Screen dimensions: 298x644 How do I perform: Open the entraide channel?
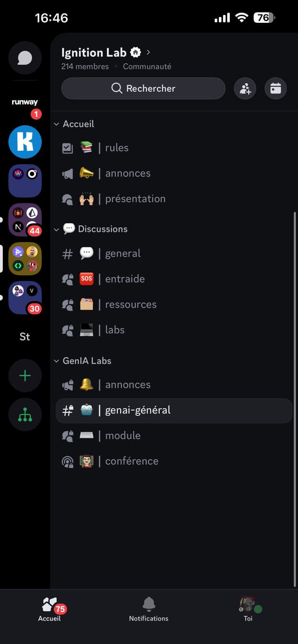[x=124, y=279]
